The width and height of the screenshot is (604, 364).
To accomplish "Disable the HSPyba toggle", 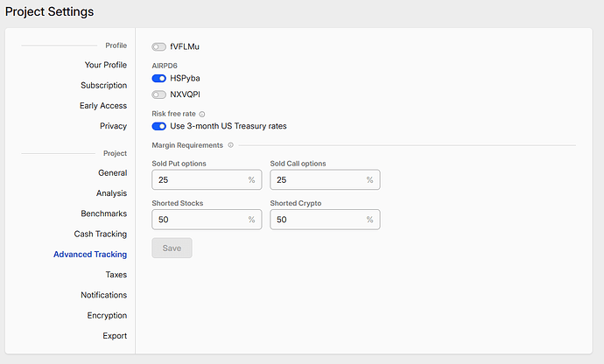I will click(158, 79).
